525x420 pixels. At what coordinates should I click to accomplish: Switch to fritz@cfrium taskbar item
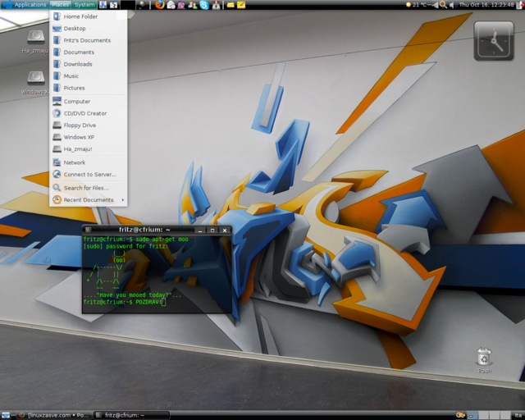(x=131, y=415)
